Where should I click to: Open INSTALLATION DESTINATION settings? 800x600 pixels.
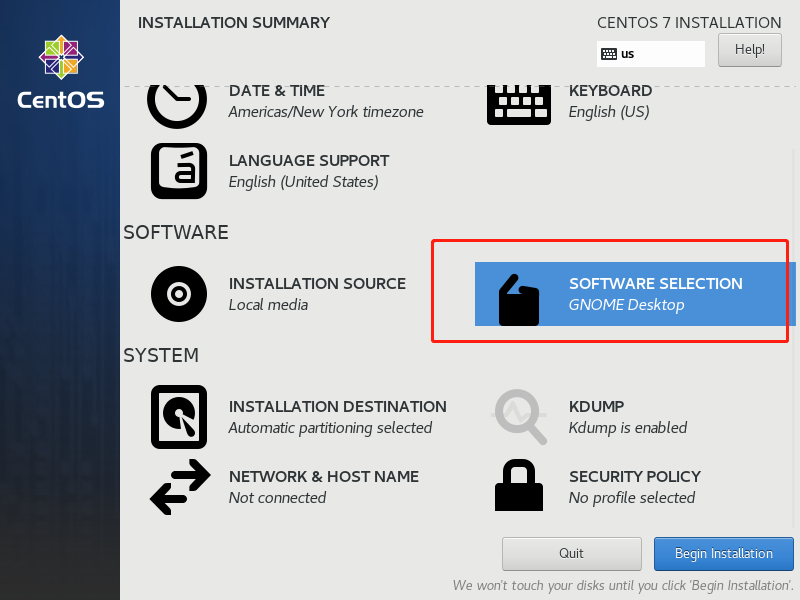coord(338,407)
